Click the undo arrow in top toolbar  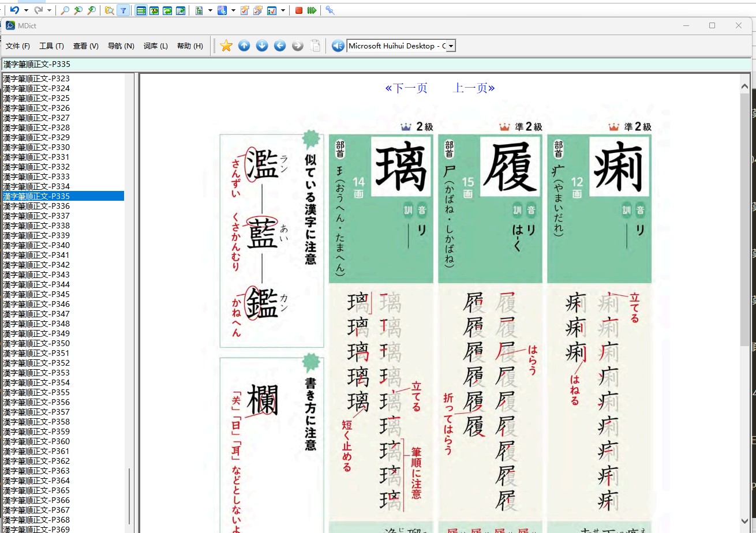pyautogui.click(x=14, y=10)
